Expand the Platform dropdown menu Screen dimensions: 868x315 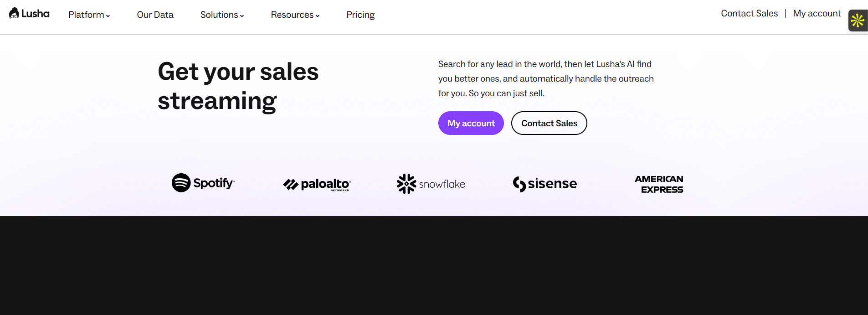(89, 15)
